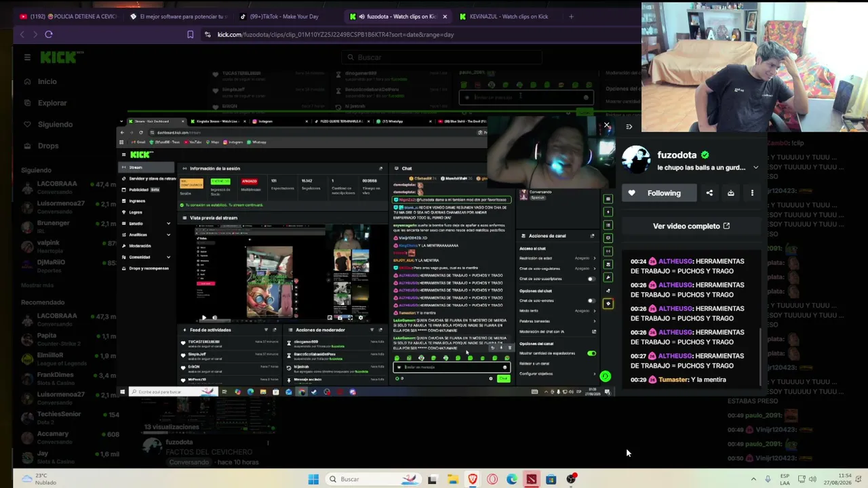The height and width of the screenshot is (488, 868).
Task: Click the kick.com address bar URL
Action: (x=336, y=35)
